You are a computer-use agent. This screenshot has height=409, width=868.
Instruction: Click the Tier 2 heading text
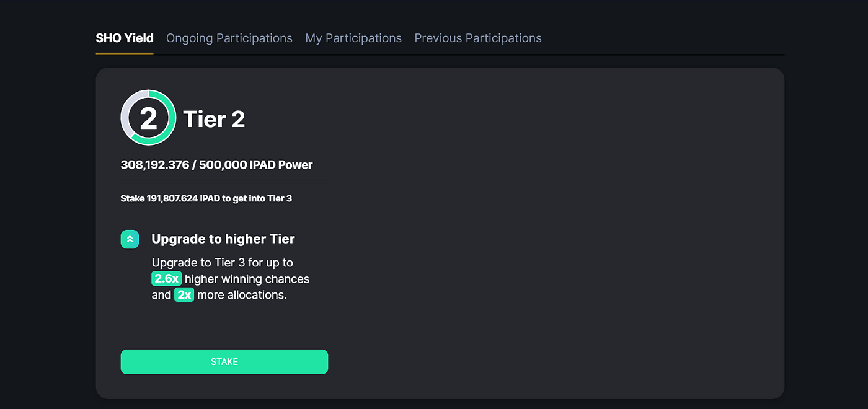coord(214,118)
